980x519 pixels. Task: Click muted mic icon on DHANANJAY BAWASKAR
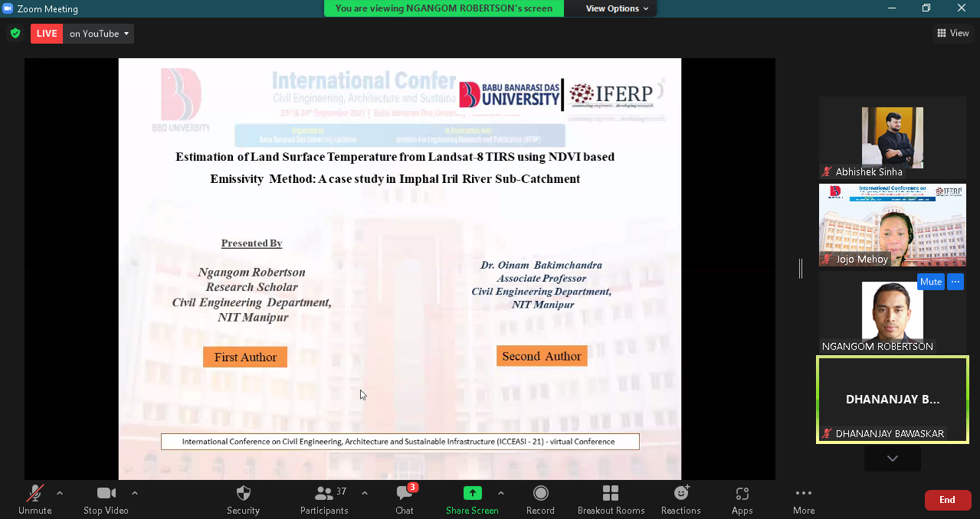827,433
